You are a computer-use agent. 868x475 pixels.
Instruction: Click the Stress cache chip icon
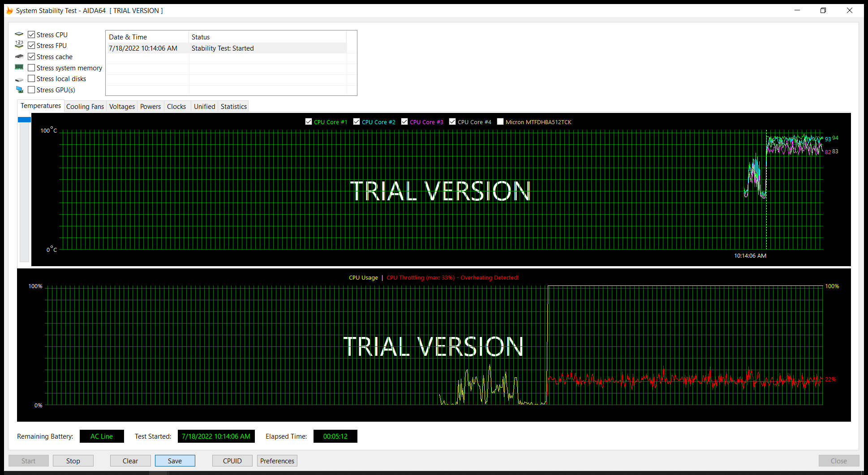click(x=19, y=56)
